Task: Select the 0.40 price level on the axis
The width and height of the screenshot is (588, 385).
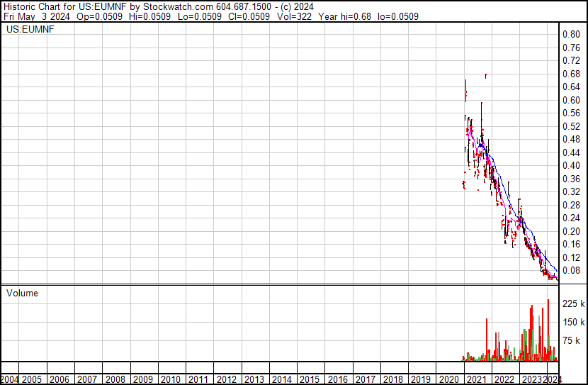Action: 571,166
